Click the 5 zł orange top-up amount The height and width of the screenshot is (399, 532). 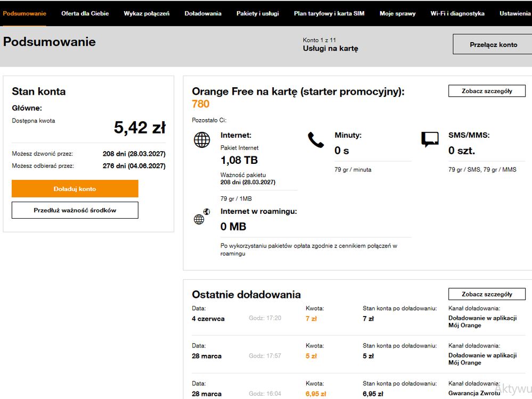click(311, 356)
